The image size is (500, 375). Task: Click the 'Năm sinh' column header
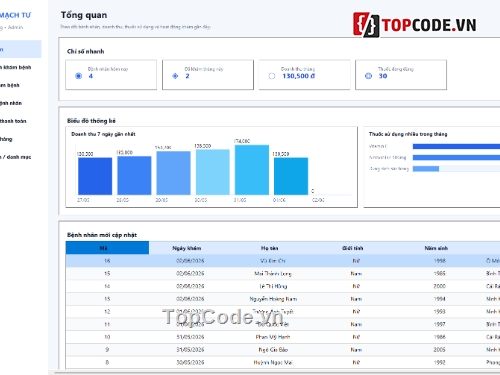(436, 248)
